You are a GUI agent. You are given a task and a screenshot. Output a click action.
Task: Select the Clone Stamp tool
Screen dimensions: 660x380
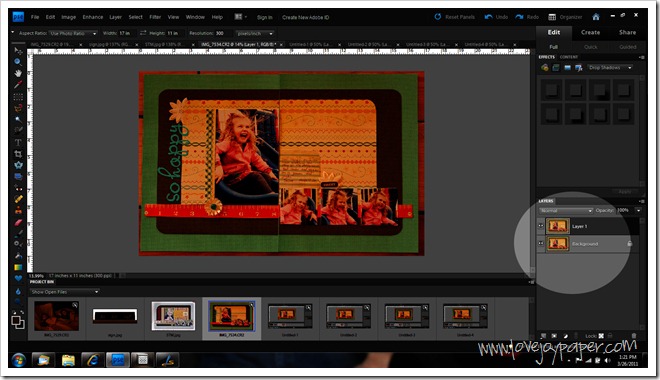[18, 210]
